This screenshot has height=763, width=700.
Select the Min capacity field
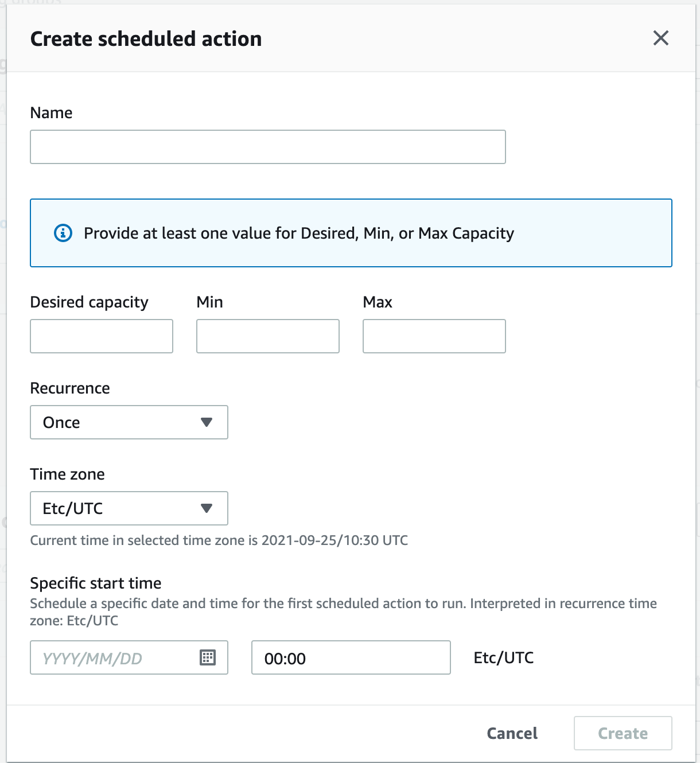pyautogui.click(x=267, y=336)
